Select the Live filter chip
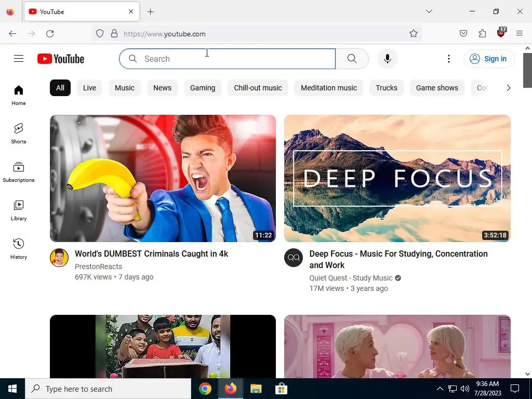The image size is (532, 399). point(89,88)
